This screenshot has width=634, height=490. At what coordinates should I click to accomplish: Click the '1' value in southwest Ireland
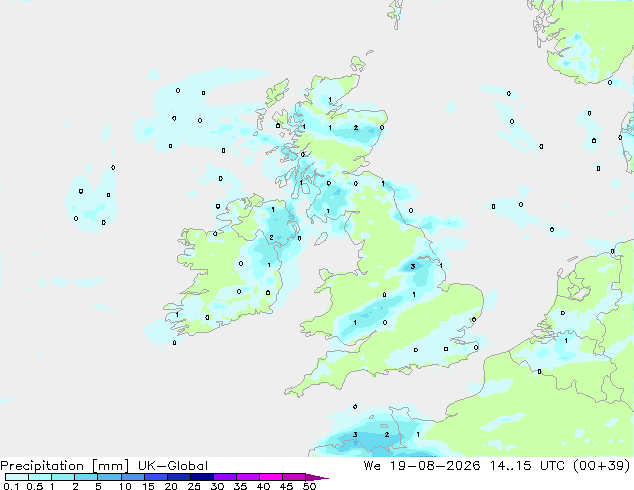point(177,315)
